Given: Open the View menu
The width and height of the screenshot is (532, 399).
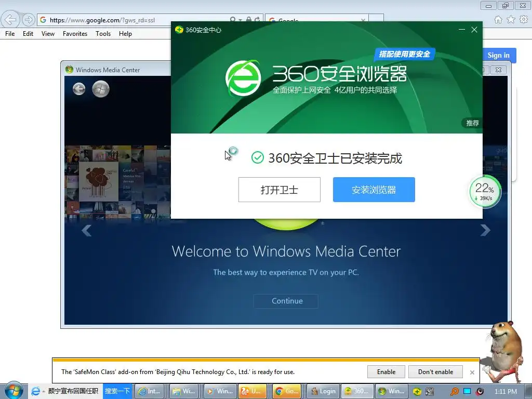Looking at the screenshot, I should 48,34.
